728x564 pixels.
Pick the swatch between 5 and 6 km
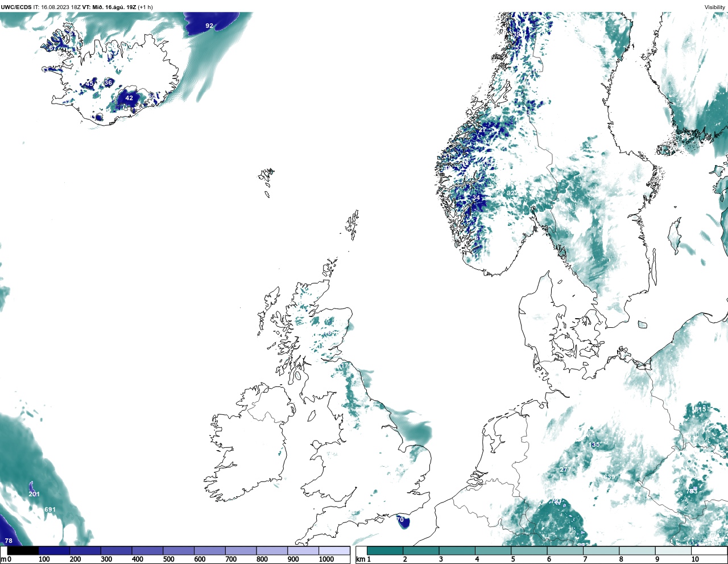coord(529,551)
